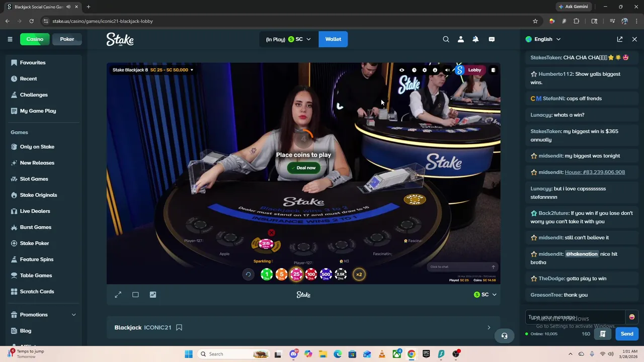
Task: Return to Lobby button in game
Action: [x=474, y=70]
